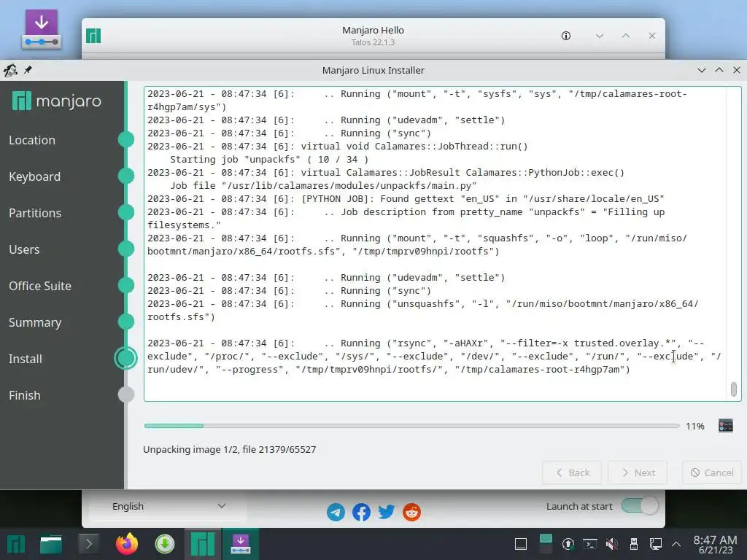747x560 pixels.
Task: Click the 11% progress label
Action: click(x=695, y=426)
